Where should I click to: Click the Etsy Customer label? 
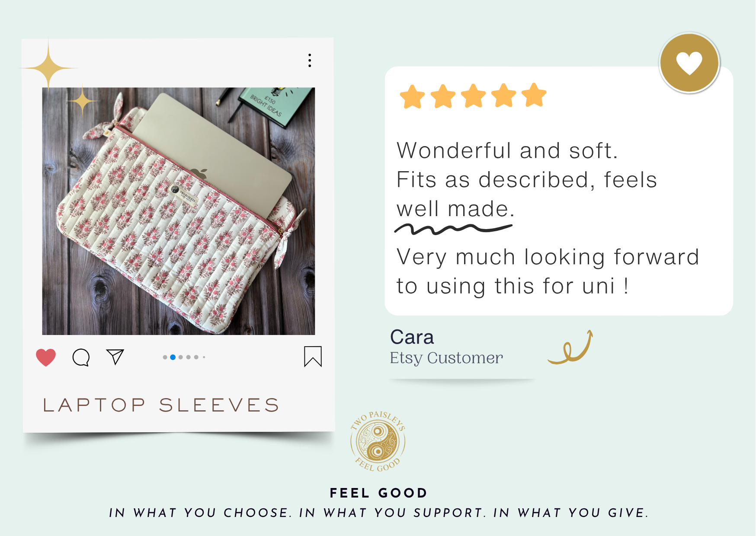tap(446, 358)
